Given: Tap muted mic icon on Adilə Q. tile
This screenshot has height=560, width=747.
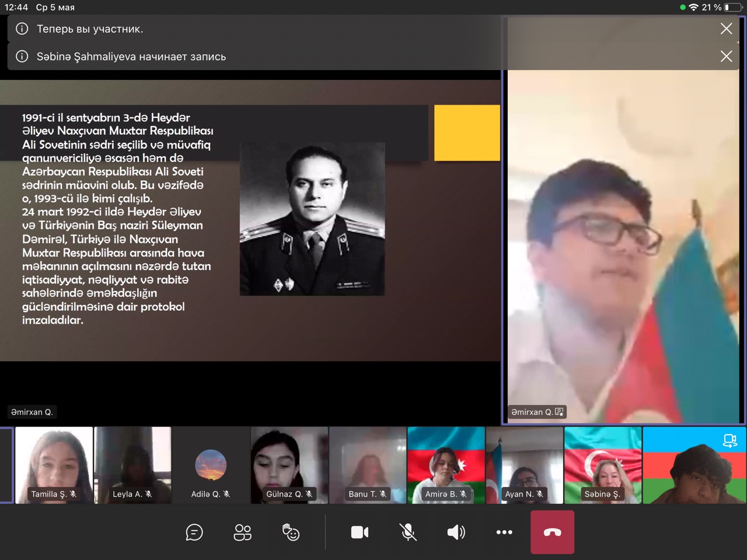Looking at the screenshot, I should point(226,494).
